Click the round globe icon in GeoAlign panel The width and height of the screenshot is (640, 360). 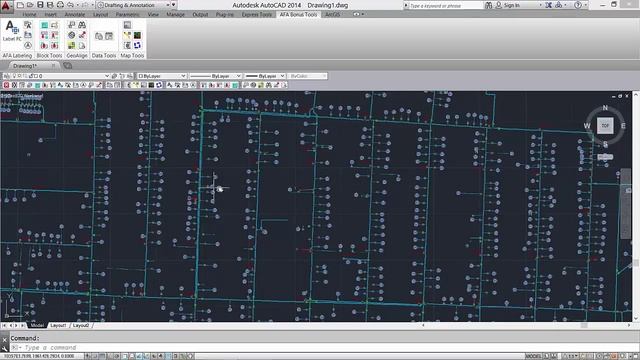tap(71, 36)
